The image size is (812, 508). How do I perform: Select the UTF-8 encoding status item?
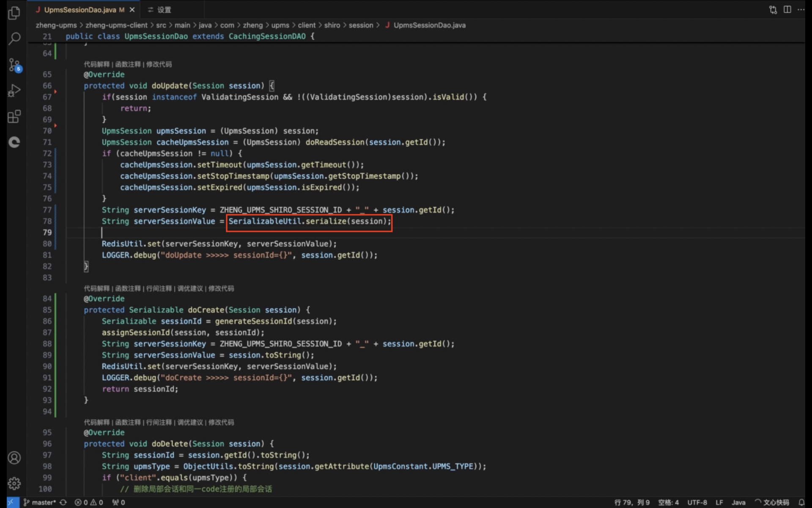point(697,502)
